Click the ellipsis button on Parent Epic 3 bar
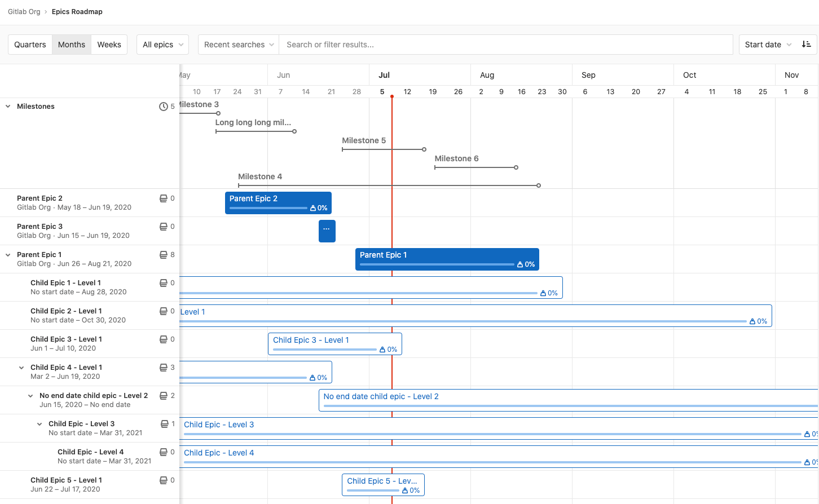This screenshot has height=504, width=819. 327,231
